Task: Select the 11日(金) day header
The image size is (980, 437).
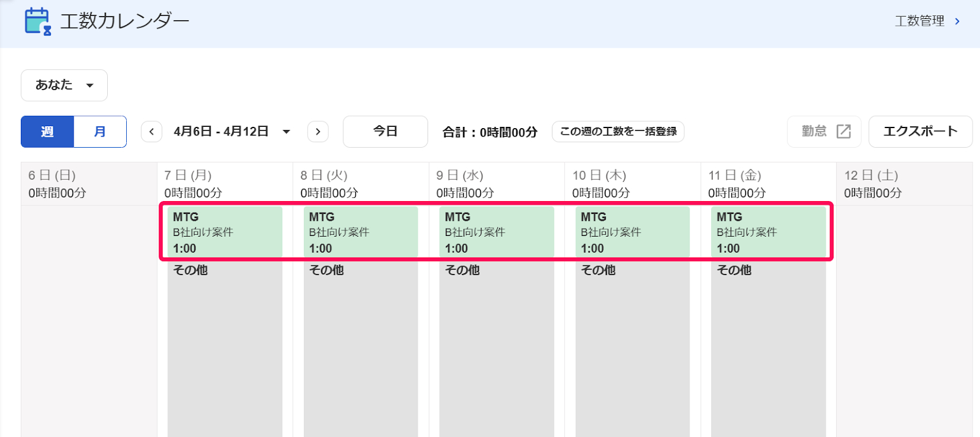Action: tap(735, 175)
